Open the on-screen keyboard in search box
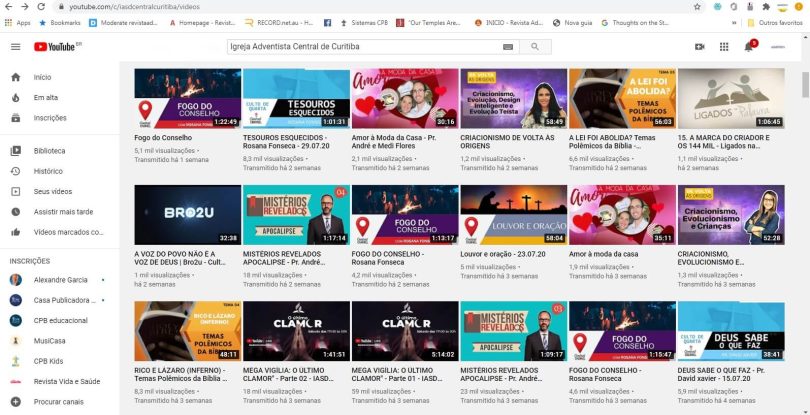The height and width of the screenshot is (415, 810). tap(508, 47)
